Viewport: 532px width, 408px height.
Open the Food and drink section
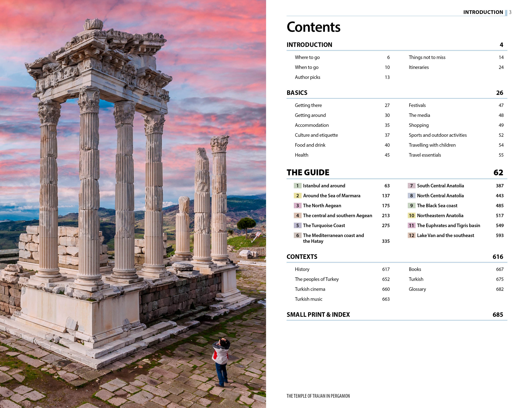tap(310, 145)
